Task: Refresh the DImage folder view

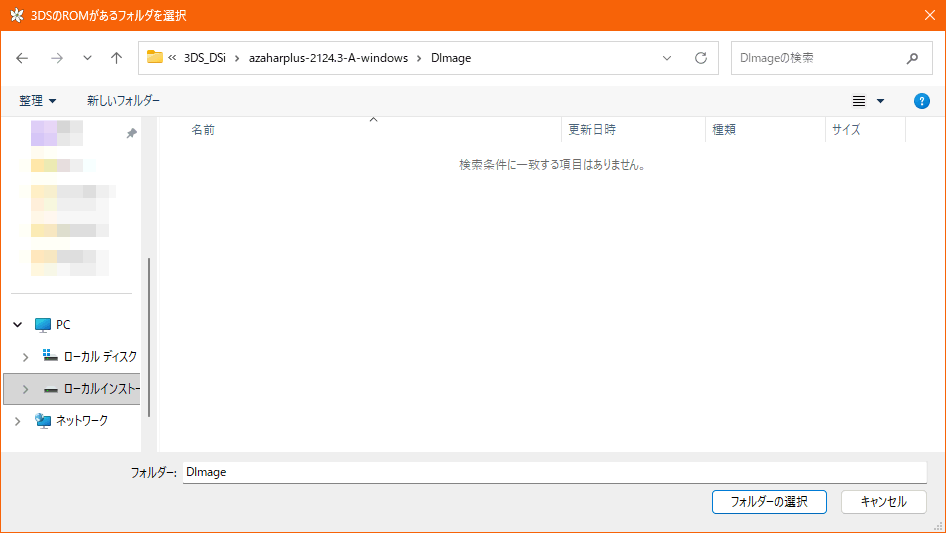Action: click(x=700, y=58)
